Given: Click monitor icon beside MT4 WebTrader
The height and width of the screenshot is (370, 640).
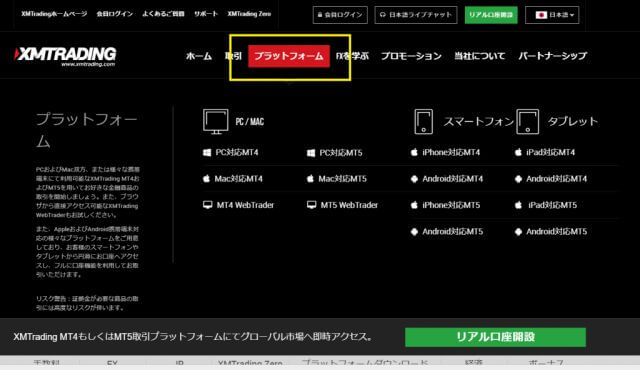Looking at the screenshot, I should click(207, 205).
